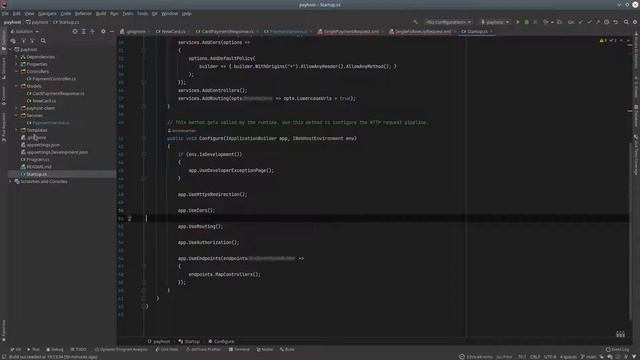The image size is (640, 360).
Task: Click the Debug toolbar icon
Action: tap(527, 22)
